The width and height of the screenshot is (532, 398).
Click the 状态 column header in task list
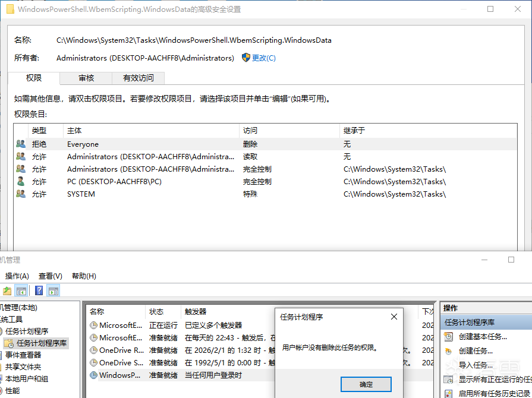coord(163,311)
